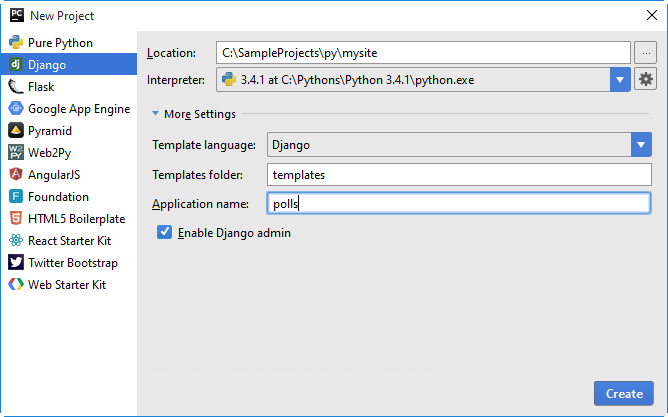Image resolution: width=668 pixels, height=417 pixels.
Task: Click the Pure Python snake icon
Action: point(16,42)
